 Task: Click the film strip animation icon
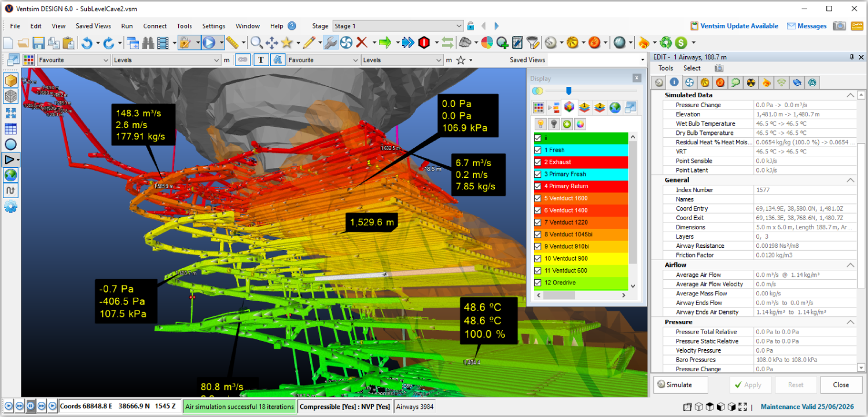(163, 43)
